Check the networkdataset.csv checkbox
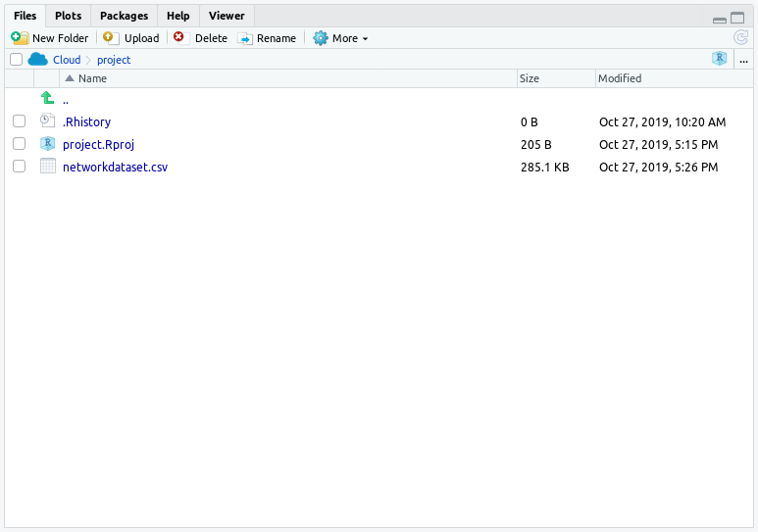Screen dimensions: 758x532 19,167
